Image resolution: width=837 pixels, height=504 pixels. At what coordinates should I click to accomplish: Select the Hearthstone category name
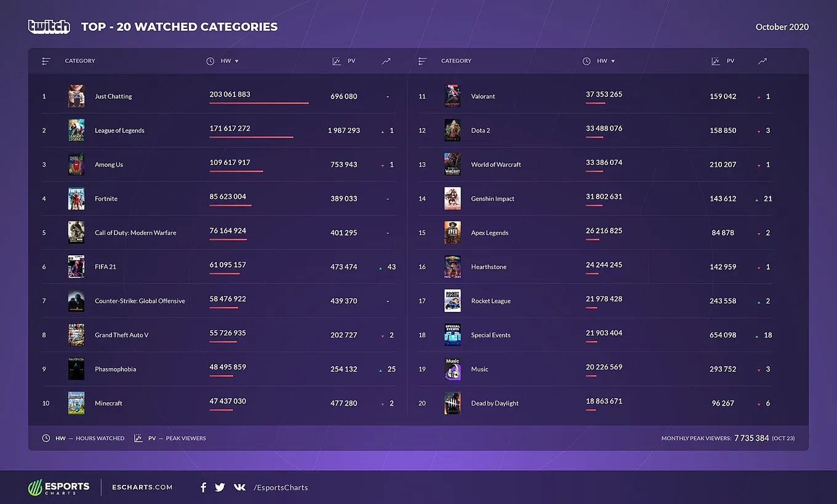489,267
